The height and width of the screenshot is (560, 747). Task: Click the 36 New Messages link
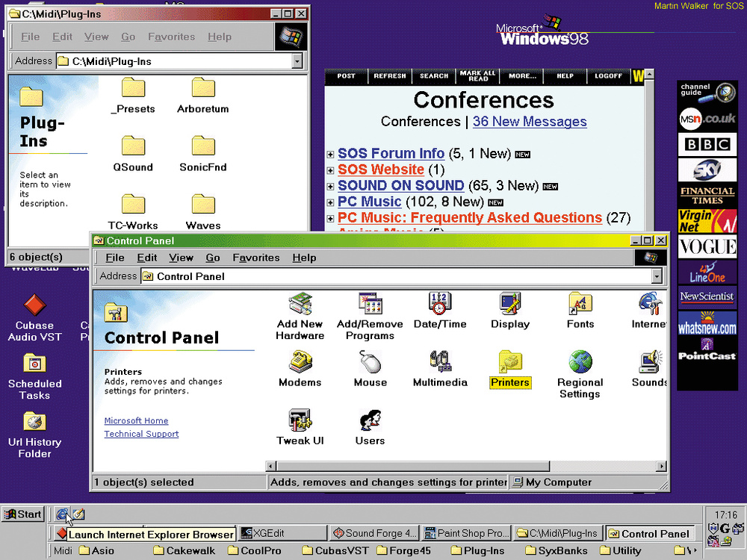click(x=529, y=122)
